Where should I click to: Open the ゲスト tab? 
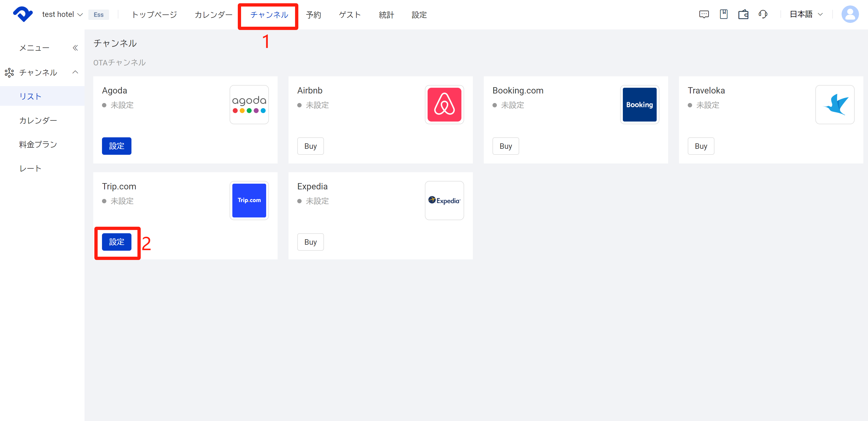tap(350, 14)
